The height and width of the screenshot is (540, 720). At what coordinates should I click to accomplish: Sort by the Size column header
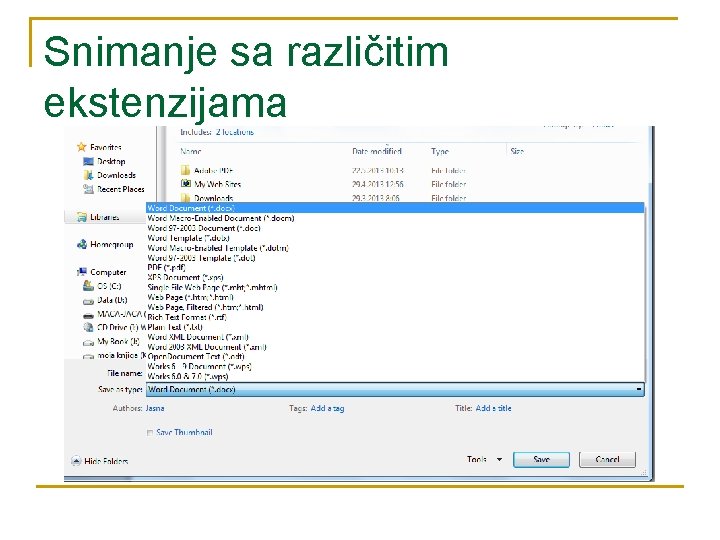click(x=517, y=151)
